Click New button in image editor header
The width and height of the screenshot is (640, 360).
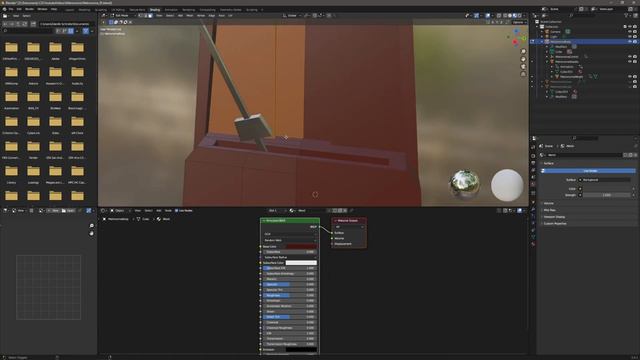(x=53, y=211)
